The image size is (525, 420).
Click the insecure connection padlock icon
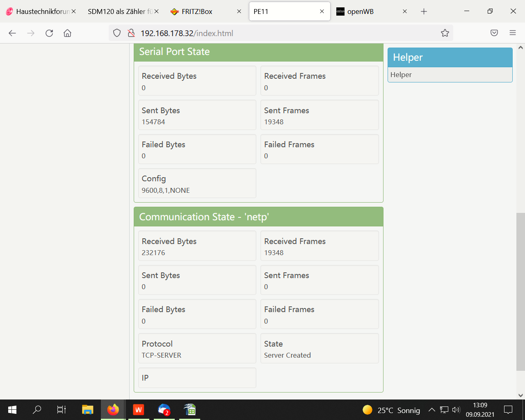click(x=131, y=33)
